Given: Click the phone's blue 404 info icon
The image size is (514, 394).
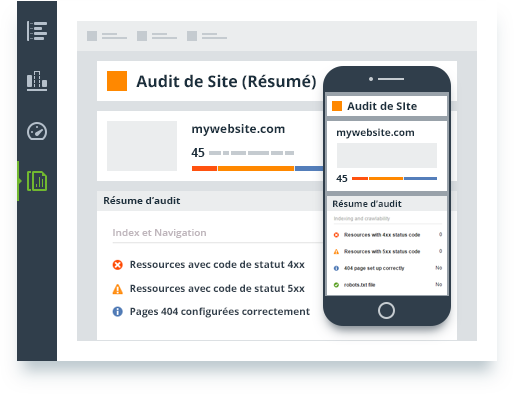Looking at the screenshot, I should coord(336,268).
